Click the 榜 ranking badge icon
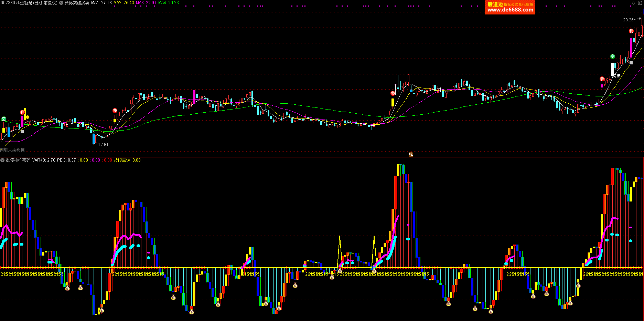The width and height of the screenshot is (644, 321). click(411, 155)
